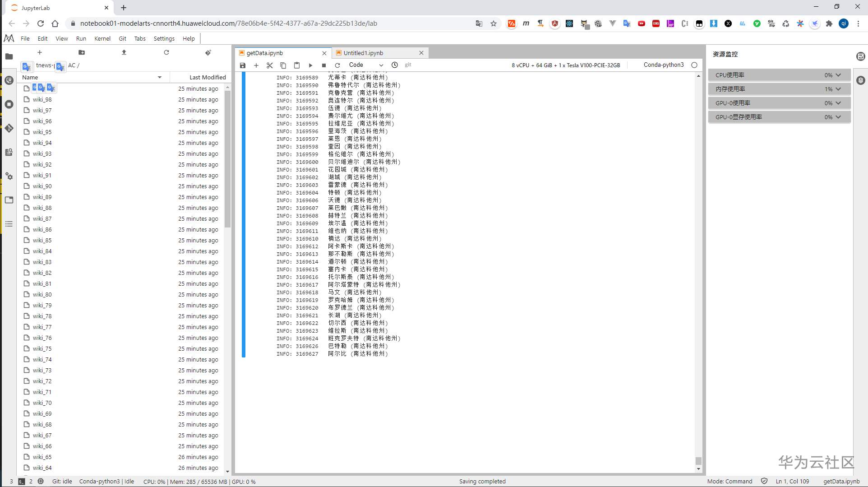The height and width of the screenshot is (487, 868).
Task: Open the cell type dropdown showing Code
Action: (x=365, y=65)
